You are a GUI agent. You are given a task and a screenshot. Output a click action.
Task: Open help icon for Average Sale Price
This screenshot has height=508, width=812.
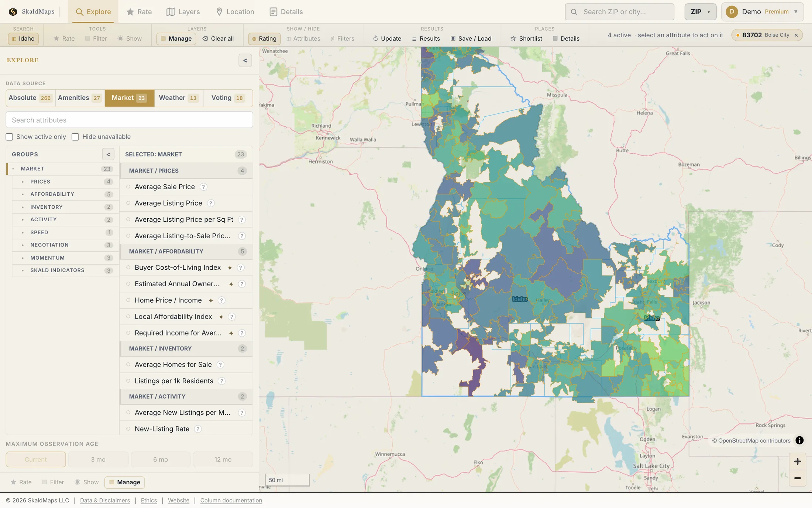tap(203, 187)
